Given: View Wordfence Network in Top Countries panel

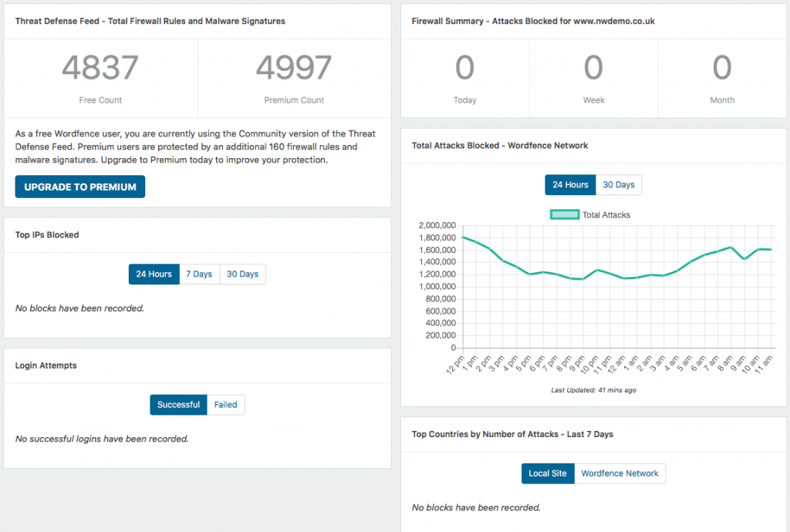Looking at the screenshot, I should pyautogui.click(x=620, y=473).
